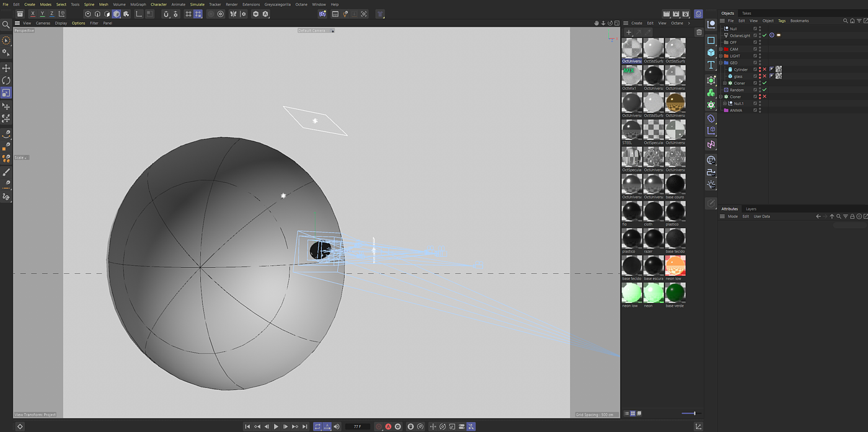The height and width of the screenshot is (432, 868).
Task: Click the Cube primitive icon
Action: click(711, 53)
